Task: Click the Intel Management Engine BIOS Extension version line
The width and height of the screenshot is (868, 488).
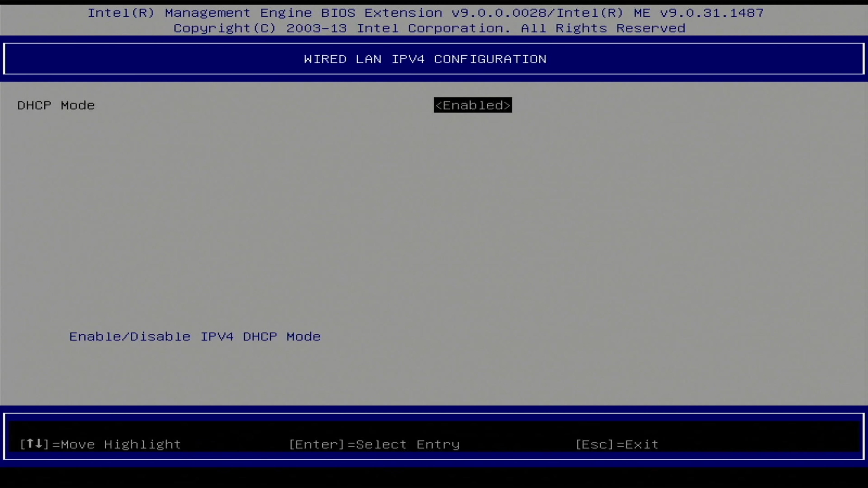Action: pyautogui.click(x=426, y=13)
